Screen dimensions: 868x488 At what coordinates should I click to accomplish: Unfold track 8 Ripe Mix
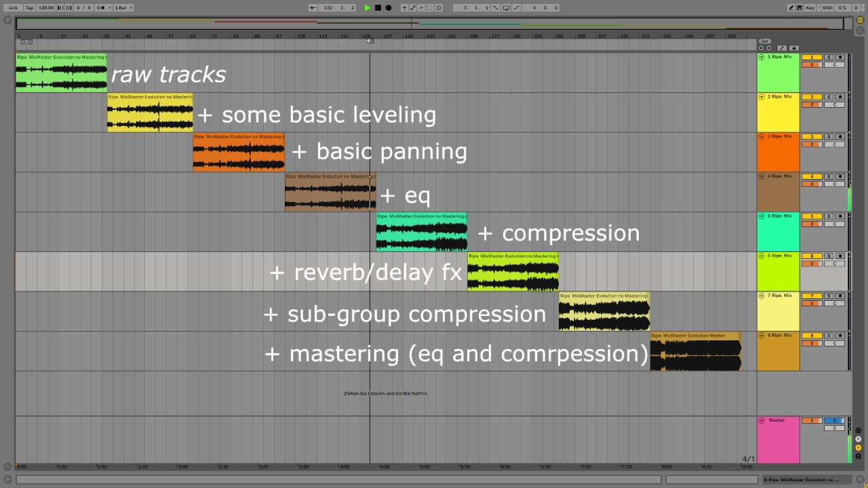(x=762, y=335)
